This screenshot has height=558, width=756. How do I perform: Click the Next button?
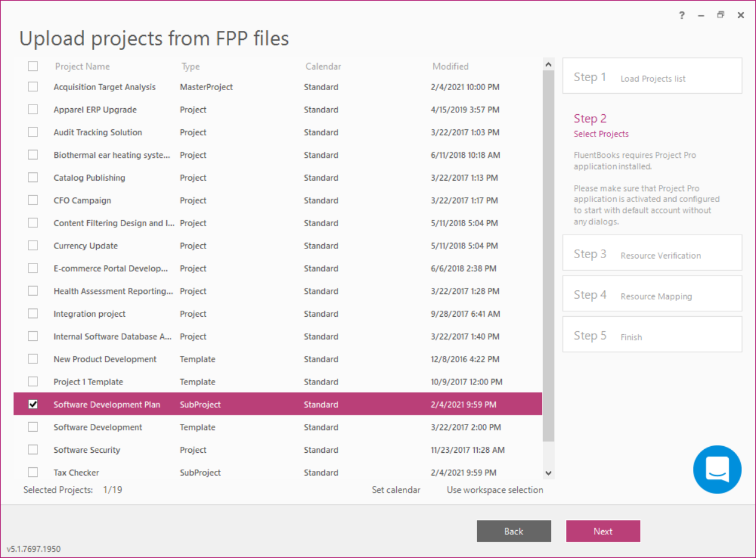pos(603,531)
